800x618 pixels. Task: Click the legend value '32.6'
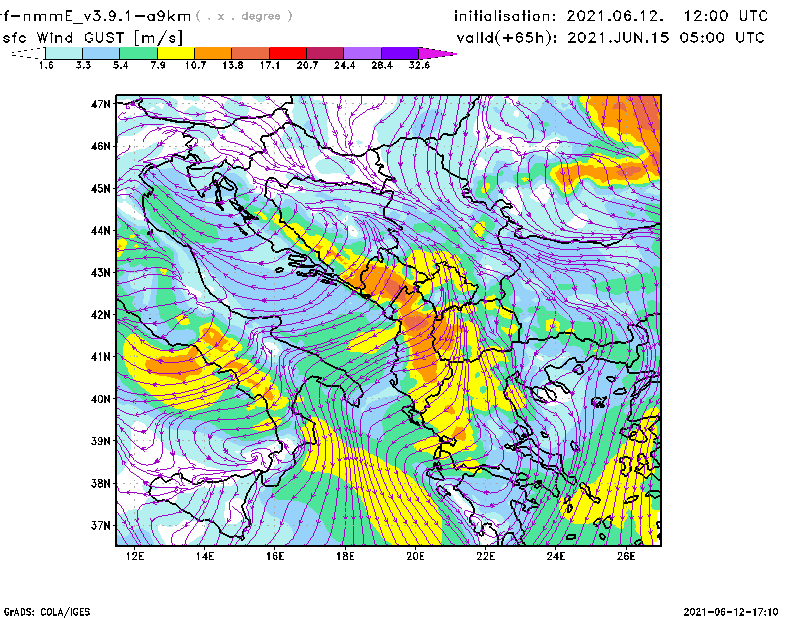(x=419, y=65)
